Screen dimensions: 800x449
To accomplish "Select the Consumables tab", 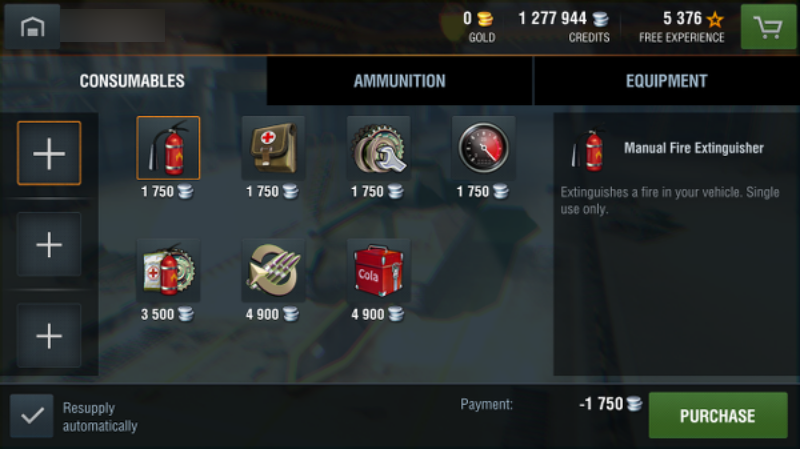I will (132, 81).
